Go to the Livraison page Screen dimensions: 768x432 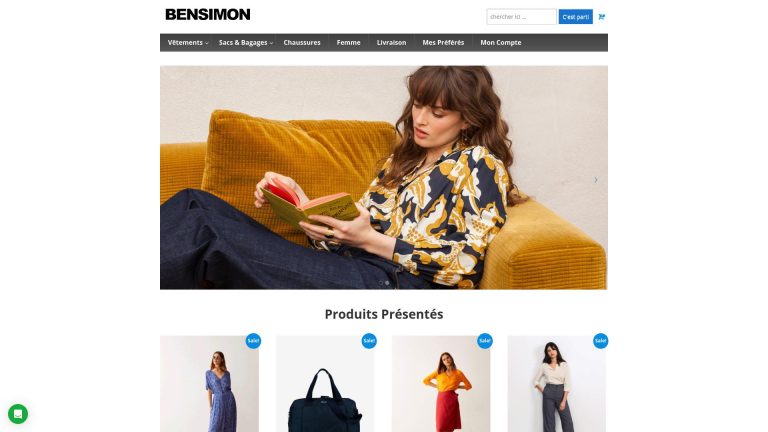(x=391, y=43)
